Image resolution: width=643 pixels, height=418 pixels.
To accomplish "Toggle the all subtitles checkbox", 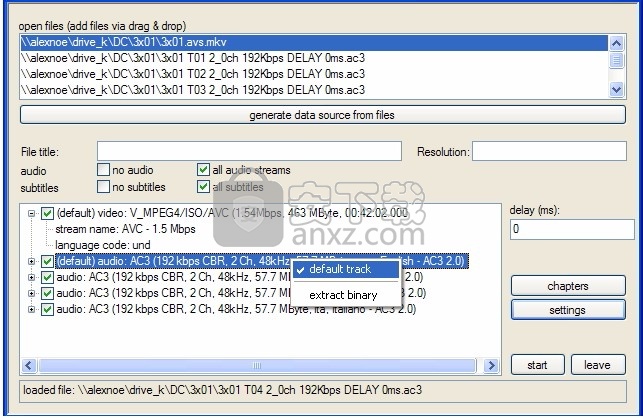I will [203, 187].
